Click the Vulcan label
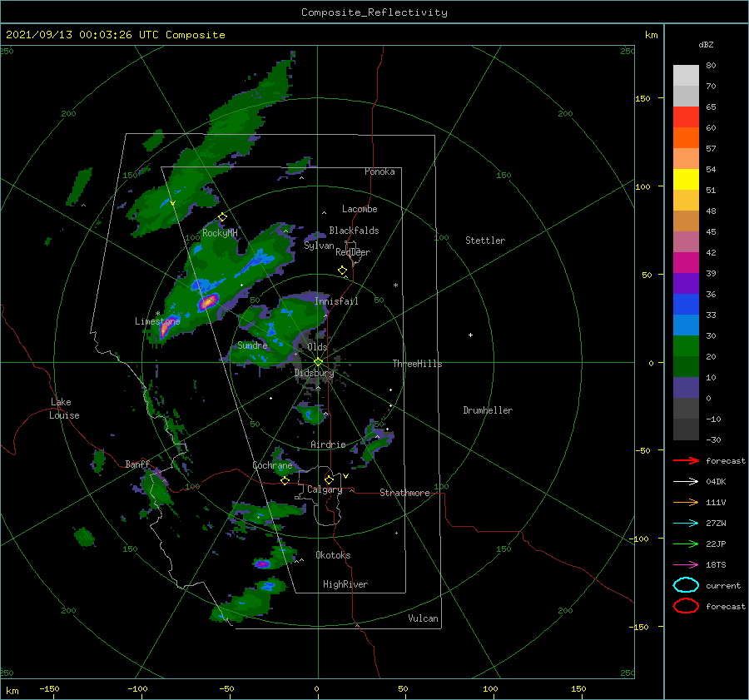749x700 pixels. coord(423,618)
